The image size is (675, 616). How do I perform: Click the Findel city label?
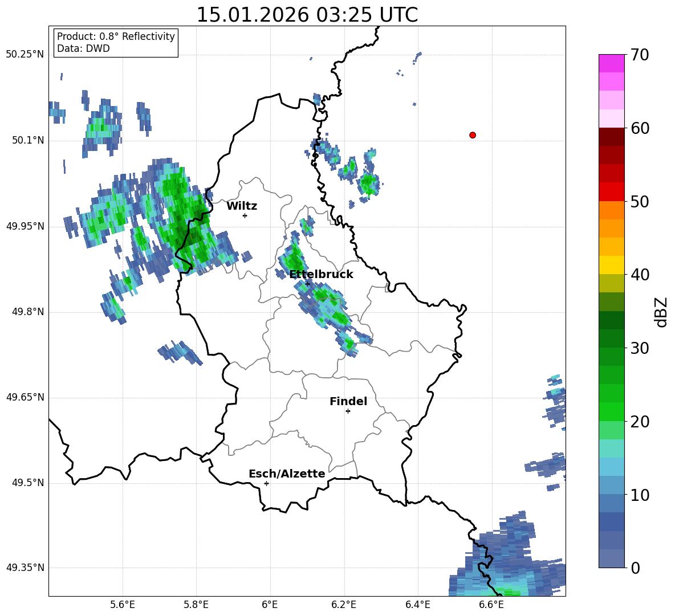pyautogui.click(x=348, y=401)
